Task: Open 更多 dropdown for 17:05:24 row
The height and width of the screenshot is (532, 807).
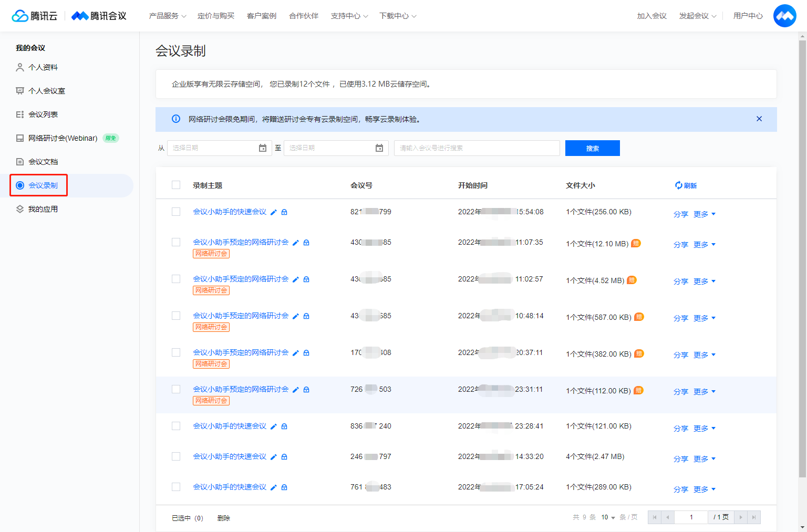Action: (x=705, y=489)
